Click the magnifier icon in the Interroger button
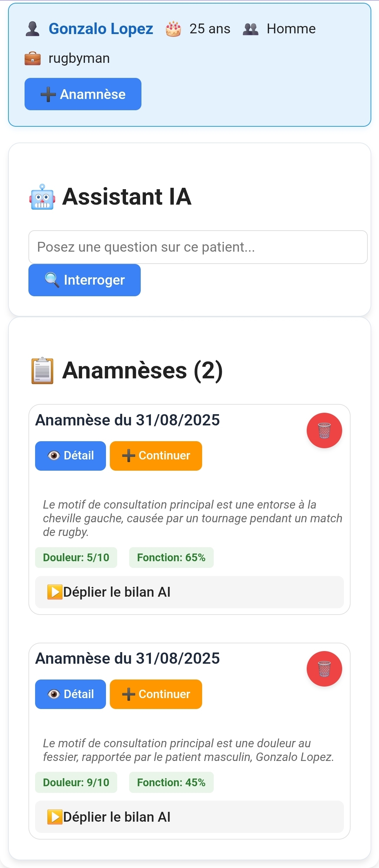Viewport: 379px width, 868px height. (51, 280)
